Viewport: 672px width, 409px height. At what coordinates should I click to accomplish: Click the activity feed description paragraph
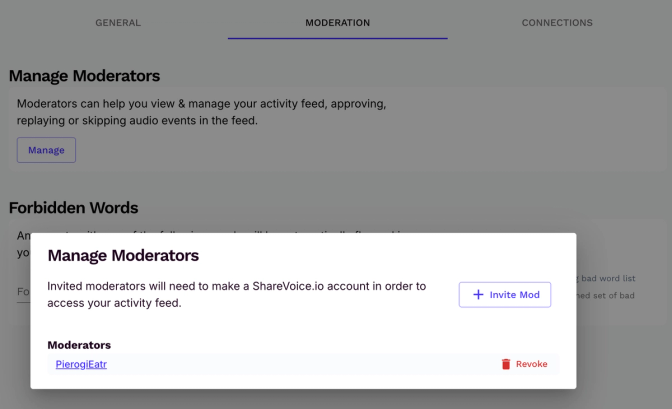point(200,112)
